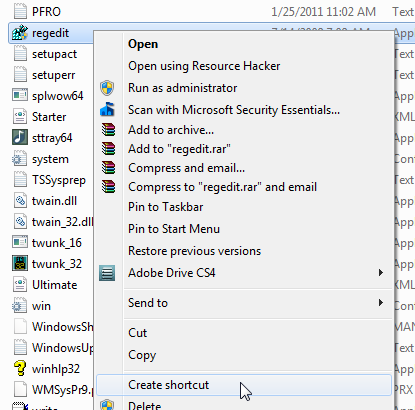415x410 pixels.
Task: Click the twain.dll file icon
Action: click(20, 201)
